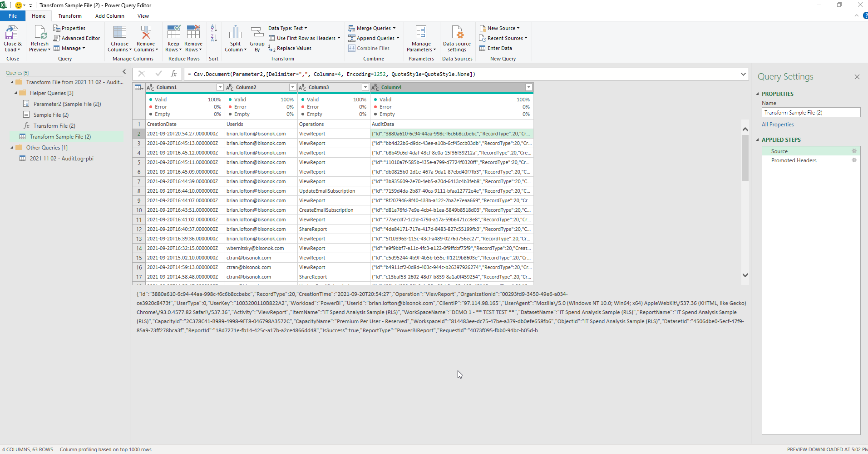Click the Manage Parameters icon
The width and height of the screenshot is (868, 454).
(421, 33)
